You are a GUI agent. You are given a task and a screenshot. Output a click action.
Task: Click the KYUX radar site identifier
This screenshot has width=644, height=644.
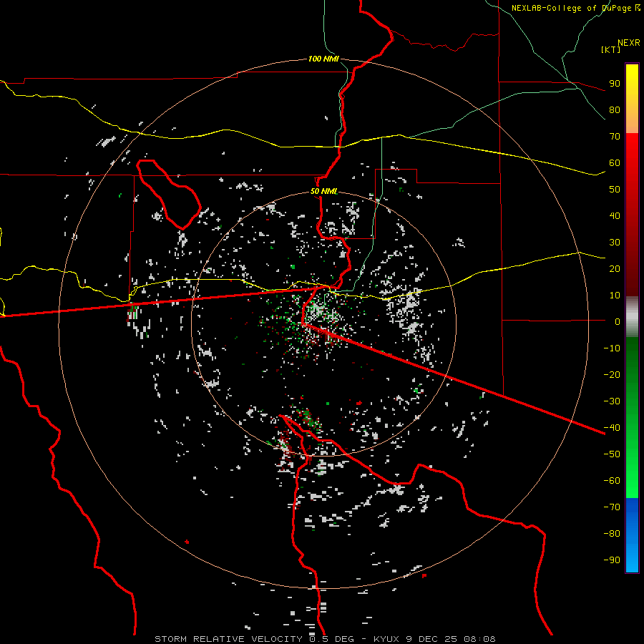pyautogui.click(x=388, y=639)
